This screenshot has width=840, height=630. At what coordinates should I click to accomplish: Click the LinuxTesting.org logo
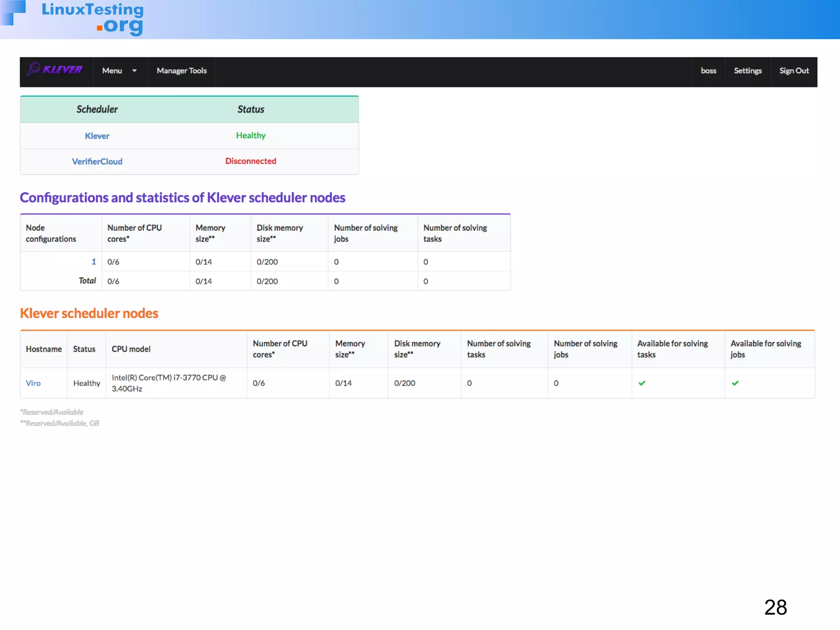tap(92, 18)
